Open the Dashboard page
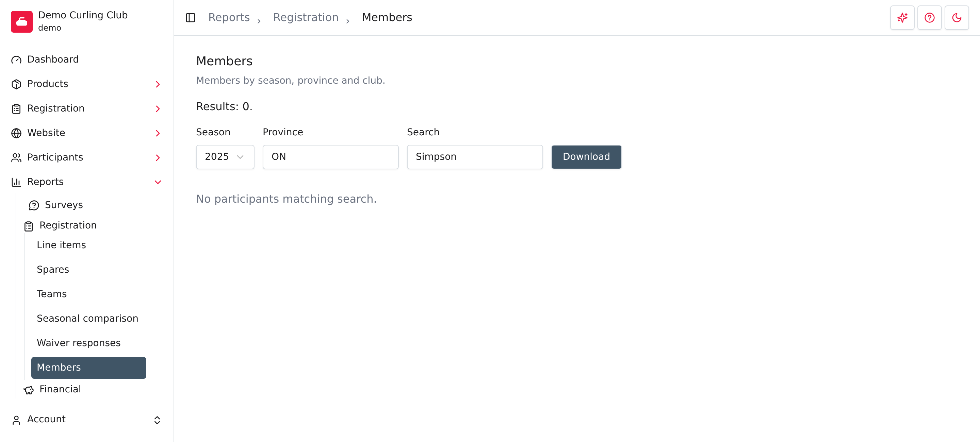Screen dimensions: 980x442 tap(53, 60)
